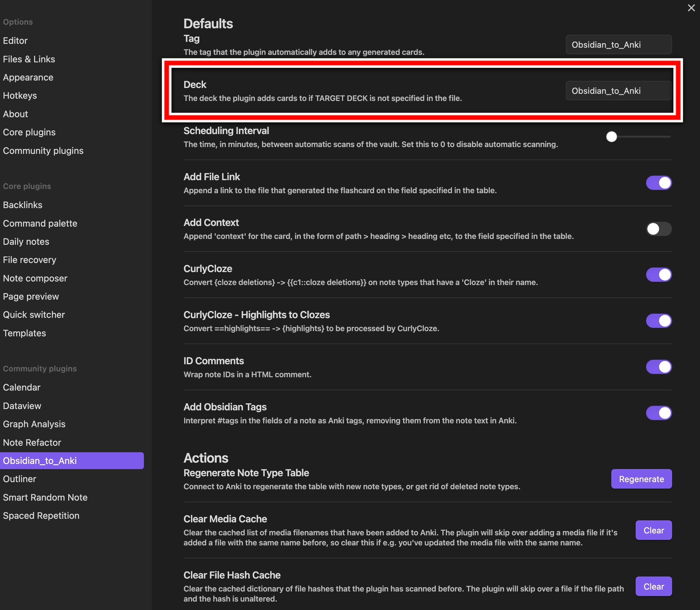Select the Spaced Repetition plugin settings
Viewport: 700px width, 610px height.
coord(41,516)
